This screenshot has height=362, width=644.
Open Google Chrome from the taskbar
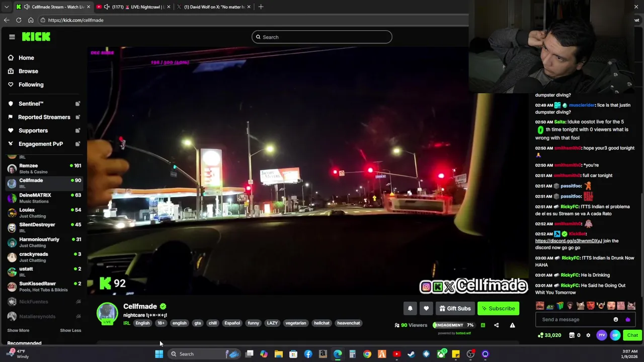pyautogui.click(x=367, y=354)
